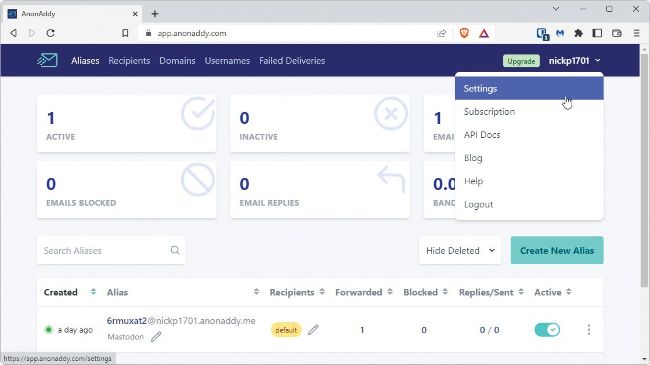Open Brave Shields lion icon
The width and height of the screenshot is (650, 365).
pos(464,33)
